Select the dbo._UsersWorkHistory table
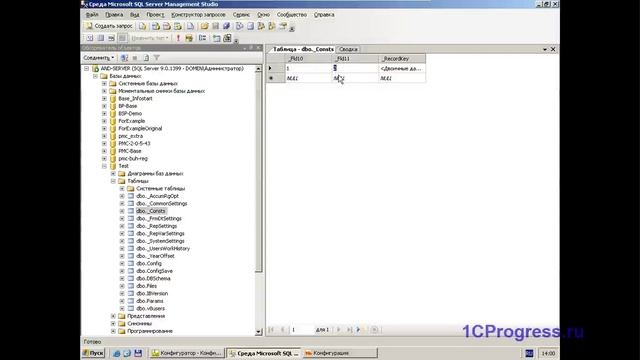This screenshot has width=640, height=360. click(163, 249)
